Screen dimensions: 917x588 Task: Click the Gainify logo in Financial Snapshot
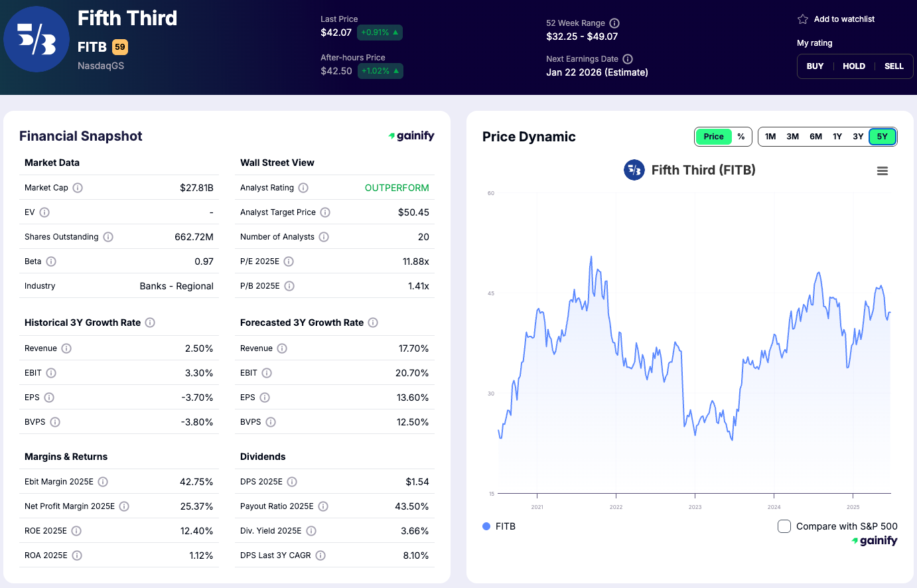click(x=411, y=135)
